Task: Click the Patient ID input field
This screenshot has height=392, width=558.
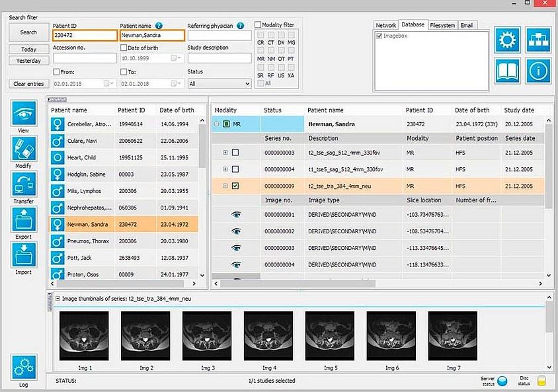Action: (85, 35)
